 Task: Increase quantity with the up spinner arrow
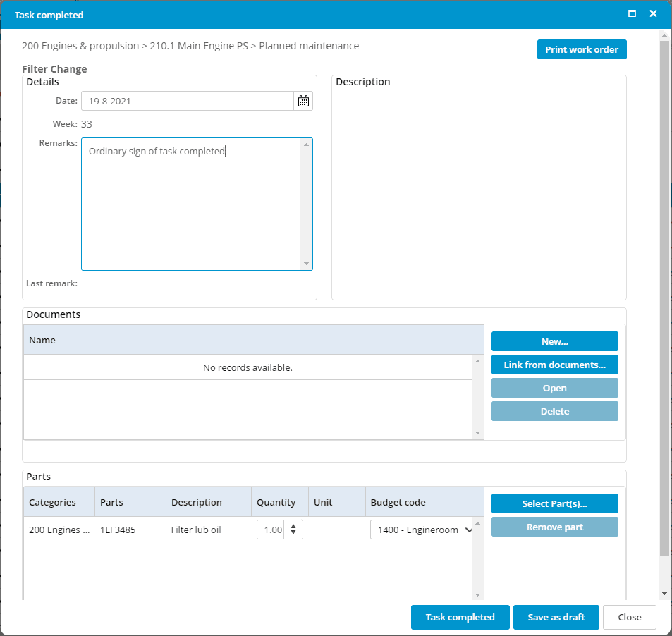click(x=293, y=526)
